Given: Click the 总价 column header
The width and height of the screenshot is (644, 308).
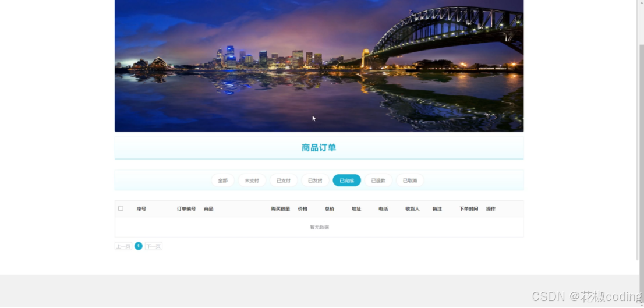Looking at the screenshot, I should click(330, 209).
